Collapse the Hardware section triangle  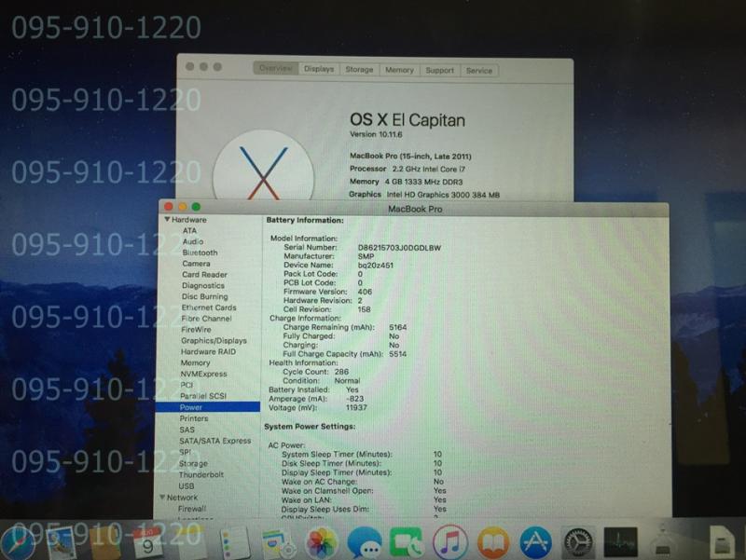click(x=167, y=219)
